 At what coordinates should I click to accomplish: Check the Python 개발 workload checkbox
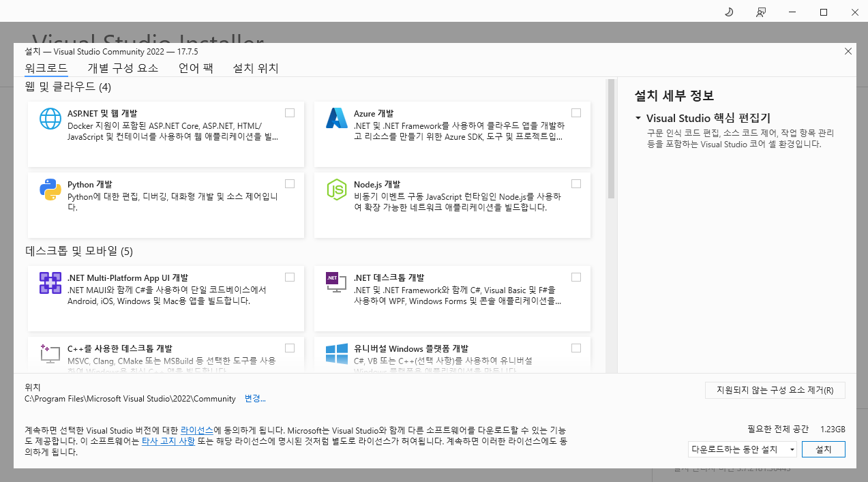290,183
